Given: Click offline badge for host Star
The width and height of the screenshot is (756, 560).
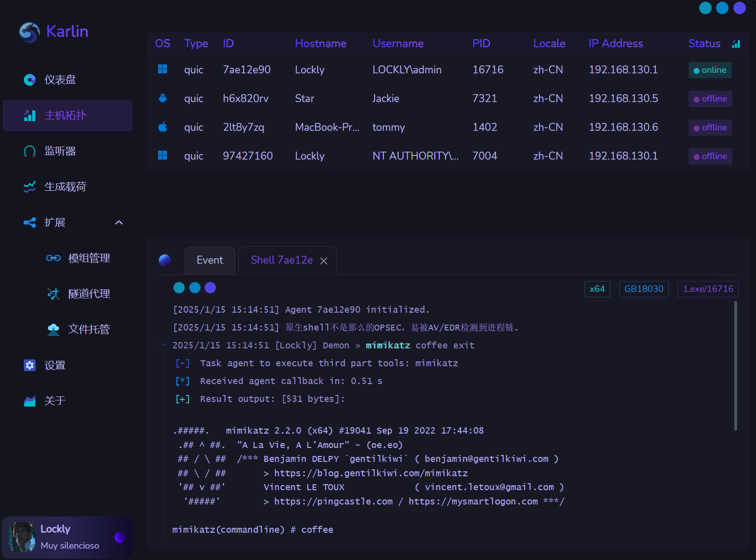Looking at the screenshot, I should click(x=710, y=99).
